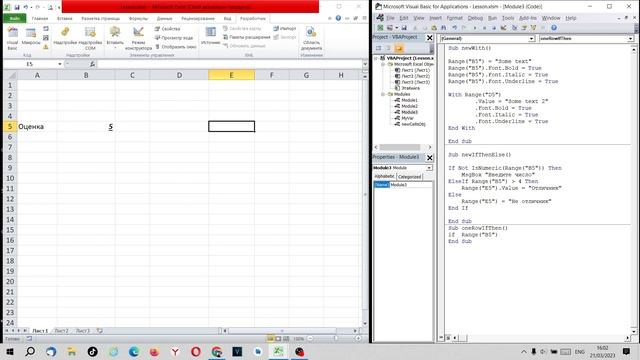Click Help question icon in VBA toolbar
This screenshot has height=360, width=640.
tap(554, 28)
